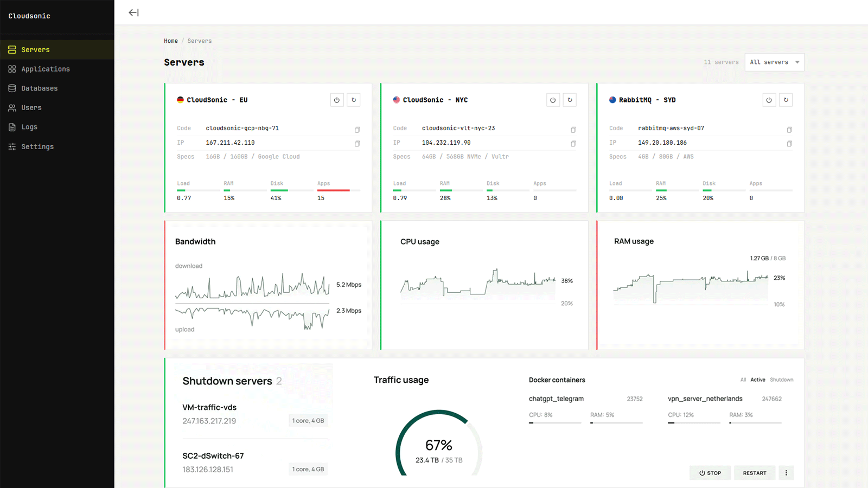Click the CloudSonic - EU card title

click(217, 100)
